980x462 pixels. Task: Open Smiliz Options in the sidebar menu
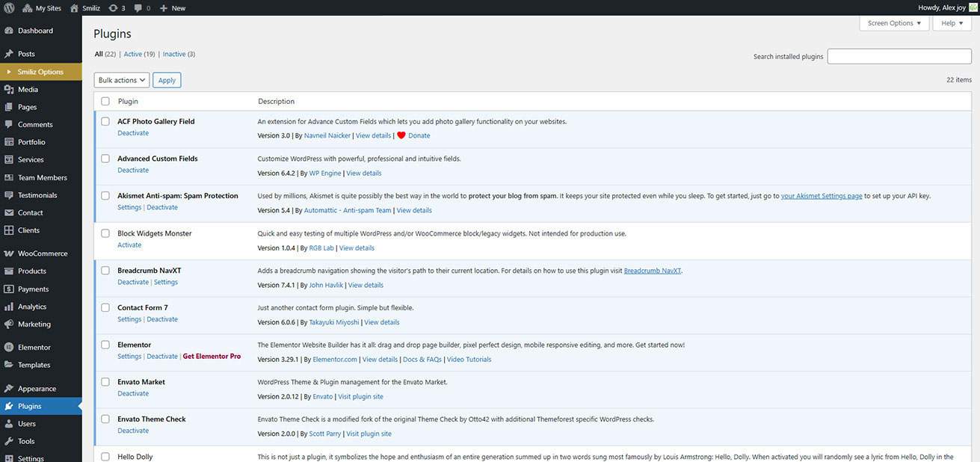(x=40, y=72)
